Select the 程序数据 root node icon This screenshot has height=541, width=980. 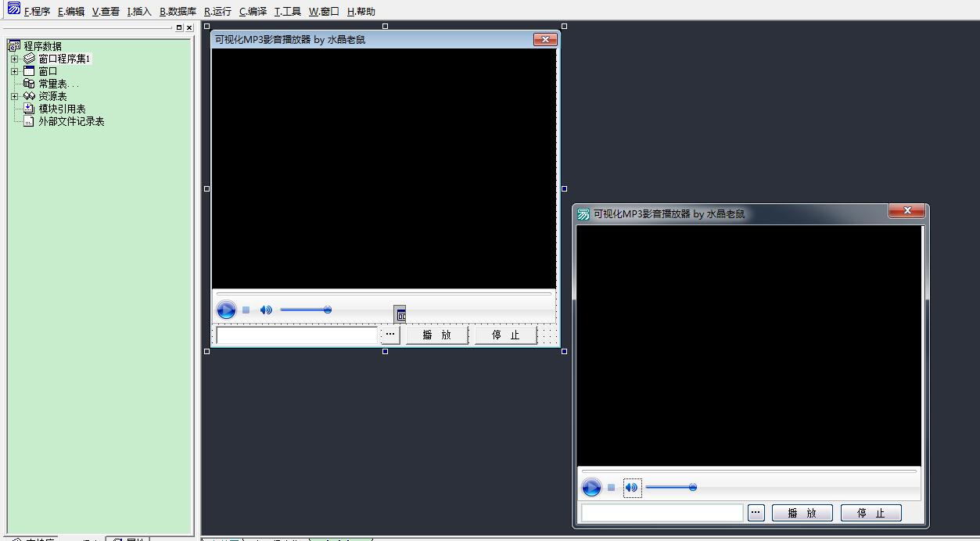click(x=14, y=46)
